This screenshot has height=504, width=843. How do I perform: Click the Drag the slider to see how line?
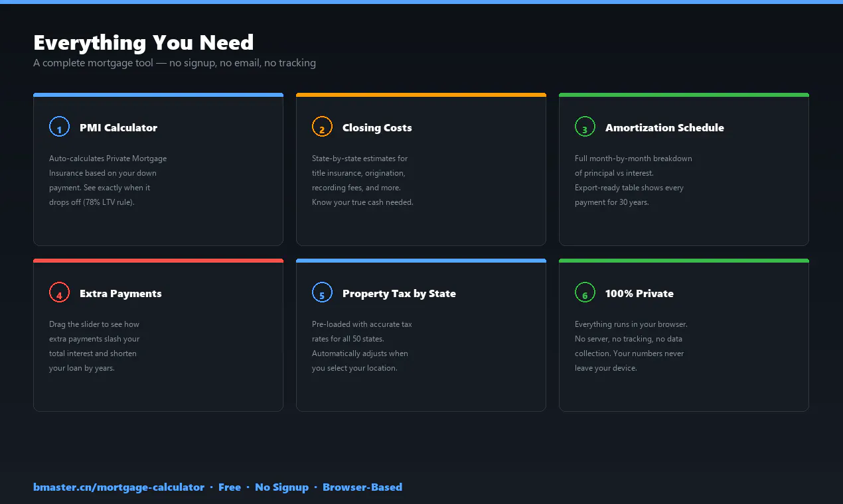[x=94, y=324]
